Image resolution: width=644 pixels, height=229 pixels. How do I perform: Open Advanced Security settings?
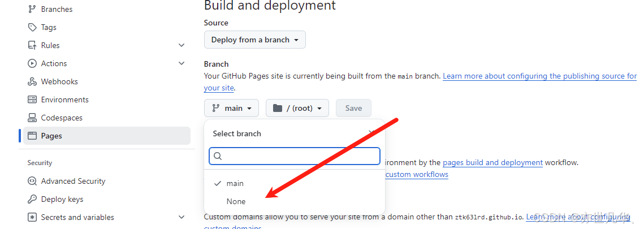[x=73, y=181]
